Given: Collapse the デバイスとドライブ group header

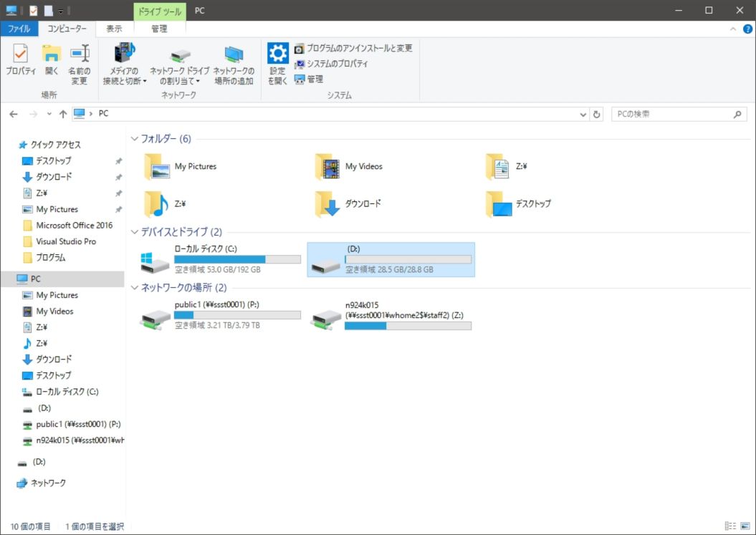Looking at the screenshot, I should coord(135,232).
